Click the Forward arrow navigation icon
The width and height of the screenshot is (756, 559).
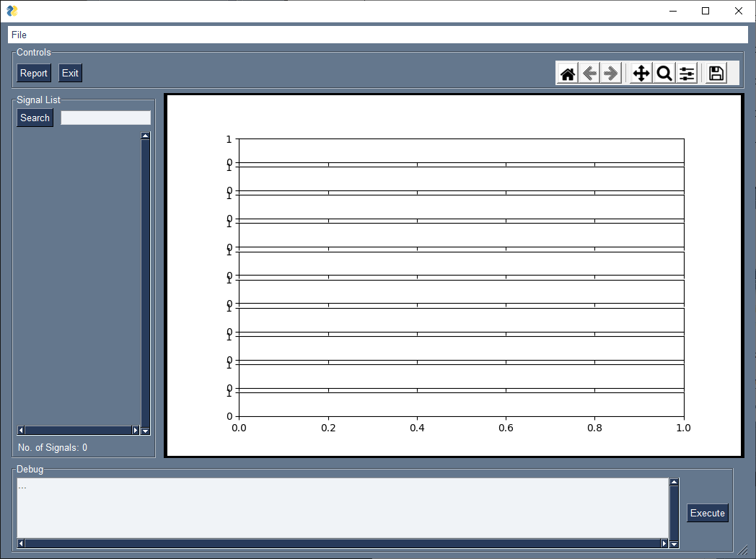(x=610, y=73)
